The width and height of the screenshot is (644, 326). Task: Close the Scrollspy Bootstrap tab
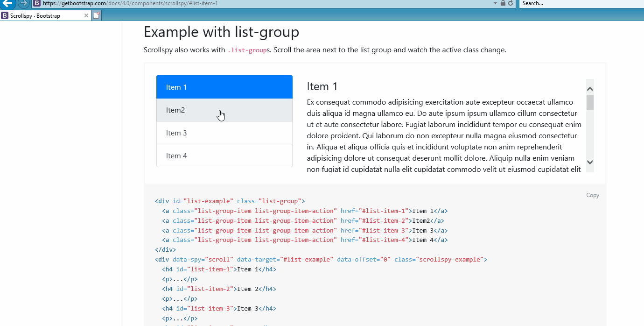click(85, 15)
